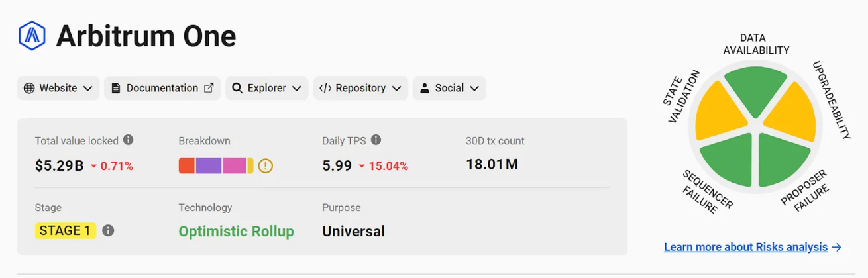This screenshot has width=868, height=278.
Task: Click the yellow warning icon next to Breakdown bar
Action: click(x=265, y=165)
